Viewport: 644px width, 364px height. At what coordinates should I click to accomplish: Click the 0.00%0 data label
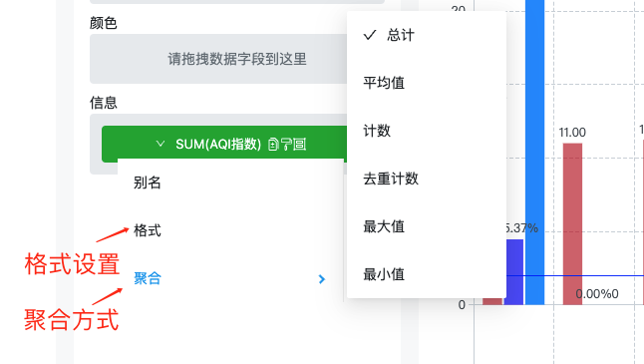[x=597, y=294]
